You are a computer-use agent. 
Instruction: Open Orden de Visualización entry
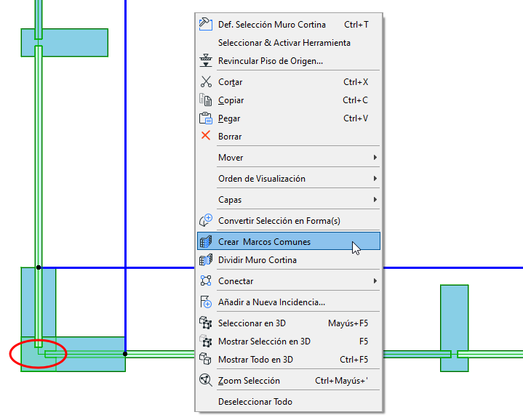(289, 179)
